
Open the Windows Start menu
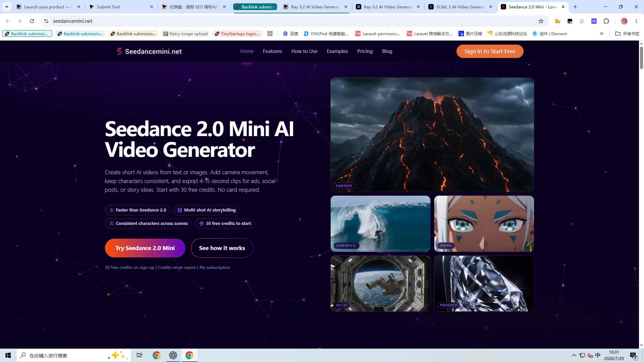8,355
